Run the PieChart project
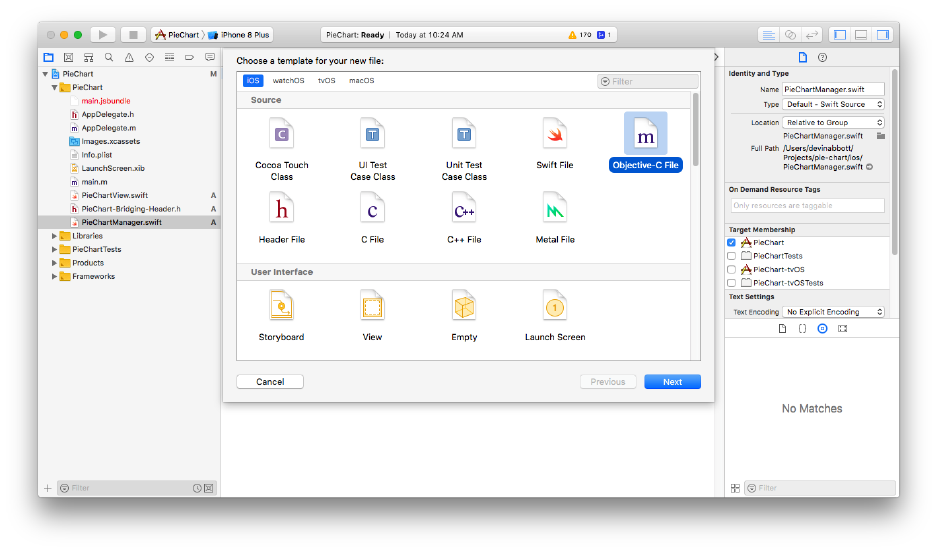937x551 pixels. point(103,35)
